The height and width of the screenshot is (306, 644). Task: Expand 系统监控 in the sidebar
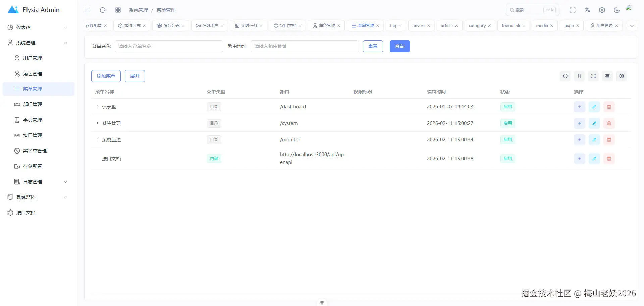pyautogui.click(x=39, y=197)
